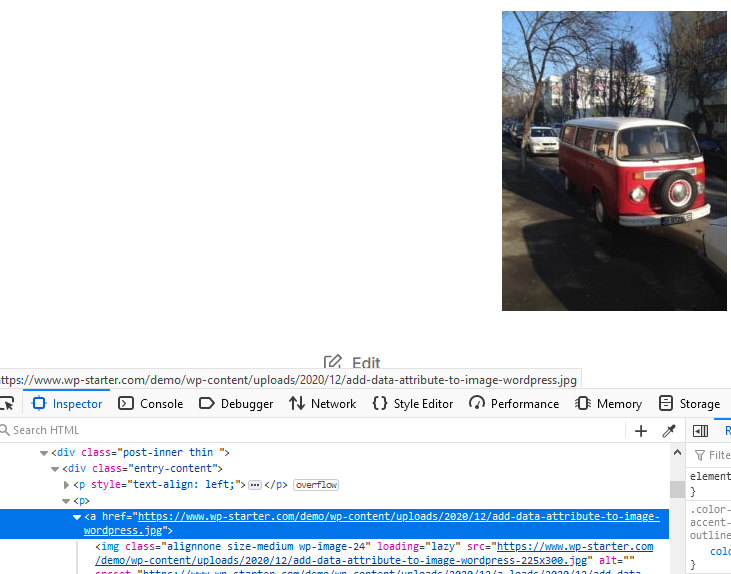Click the search magnifier icon
Viewport: 731px width, 574px height.
[5, 430]
